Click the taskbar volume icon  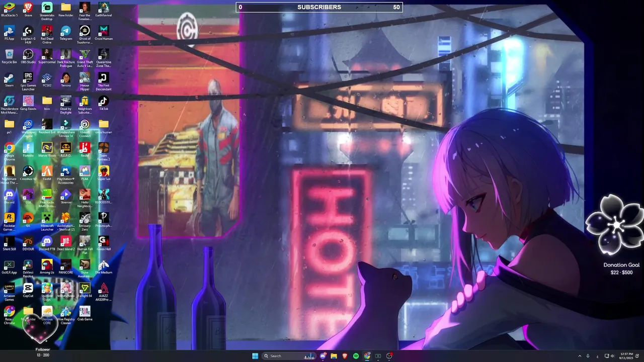[612, 356]
